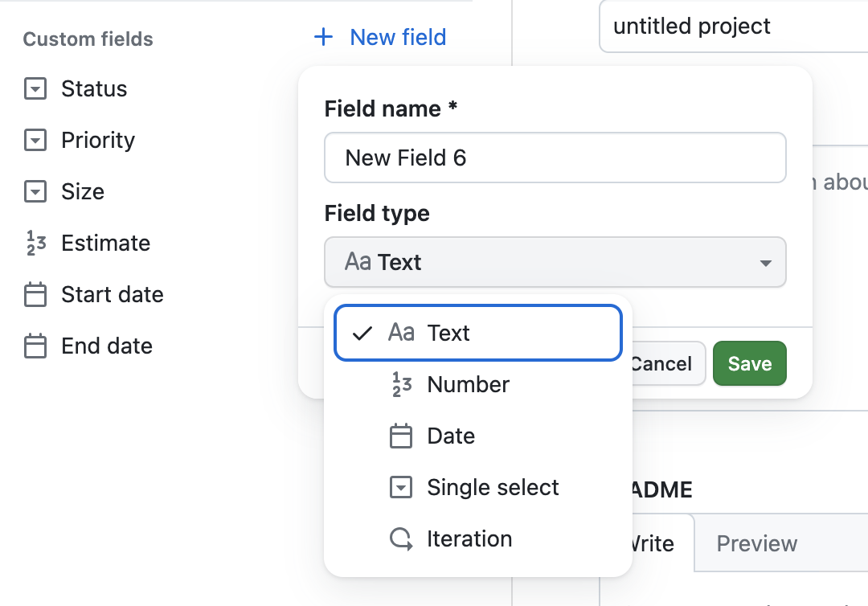Click the Iteration cycle icon in the menu
The image size is (868, 606).
pyautogui.click(x=401, y=538)
